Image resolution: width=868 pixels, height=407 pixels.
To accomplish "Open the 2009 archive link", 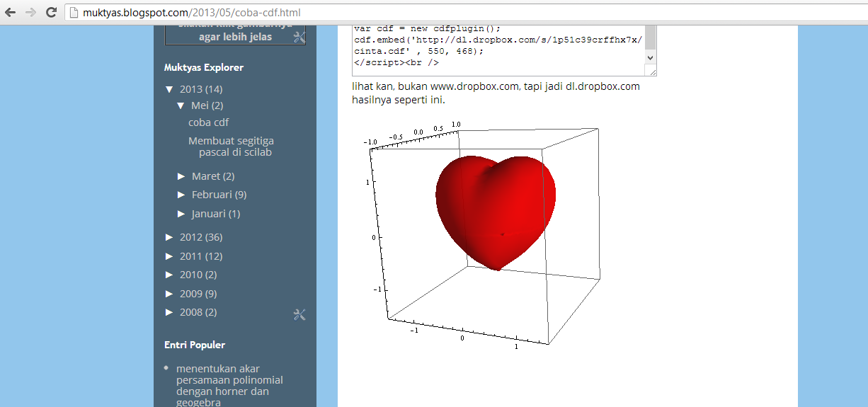I will point(191,294).
